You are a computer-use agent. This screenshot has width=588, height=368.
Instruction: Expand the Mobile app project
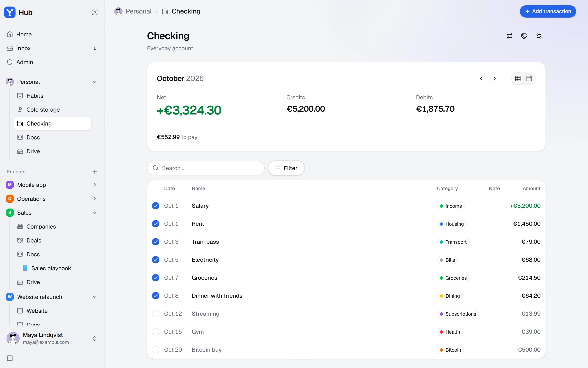[x=95, y=185]
